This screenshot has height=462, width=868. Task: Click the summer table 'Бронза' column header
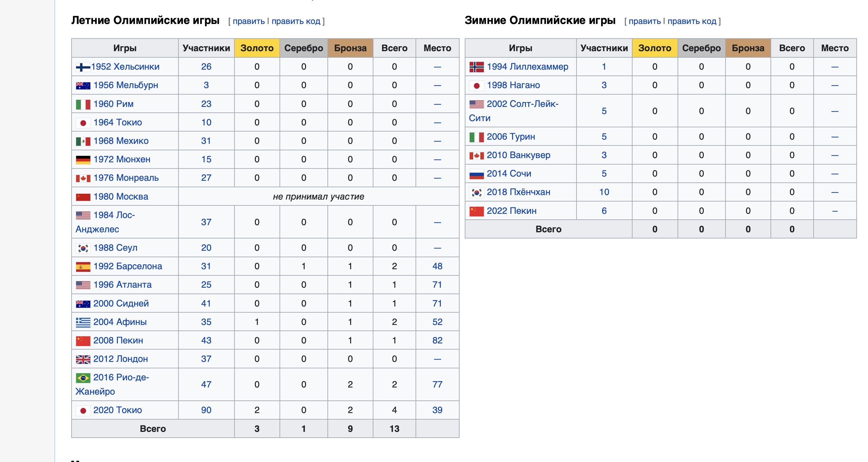click(350, 48)
